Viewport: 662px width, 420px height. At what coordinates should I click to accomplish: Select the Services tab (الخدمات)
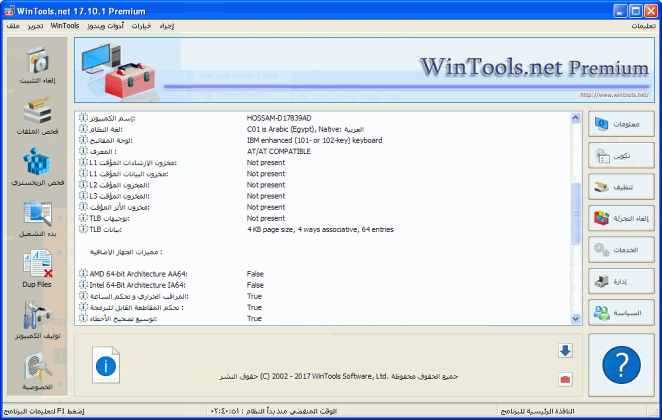[621, 250]
